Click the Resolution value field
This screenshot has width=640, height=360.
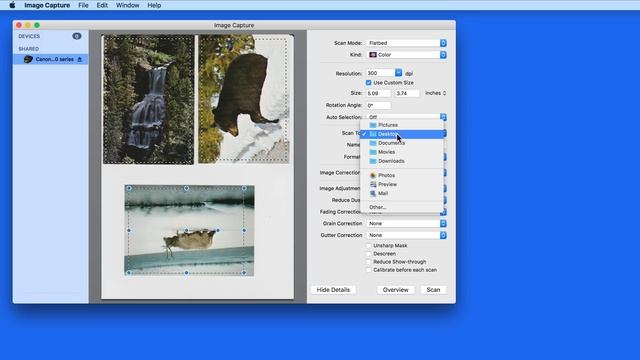[380, 73]
